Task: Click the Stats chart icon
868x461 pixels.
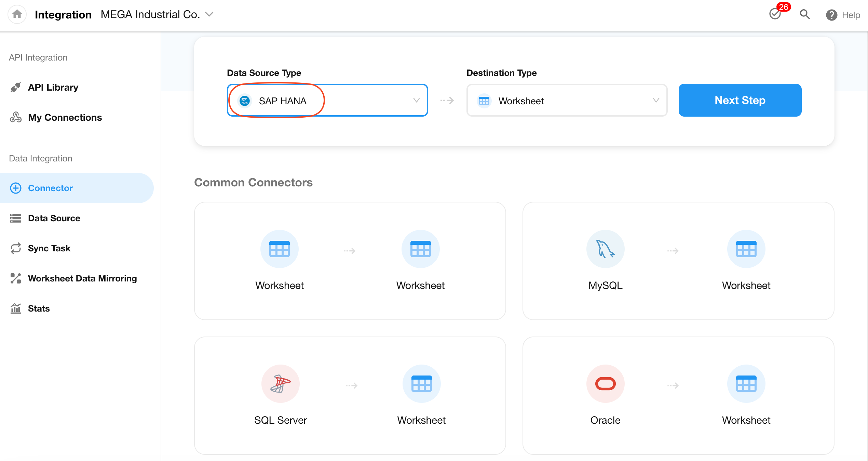Action: [16, 308]
